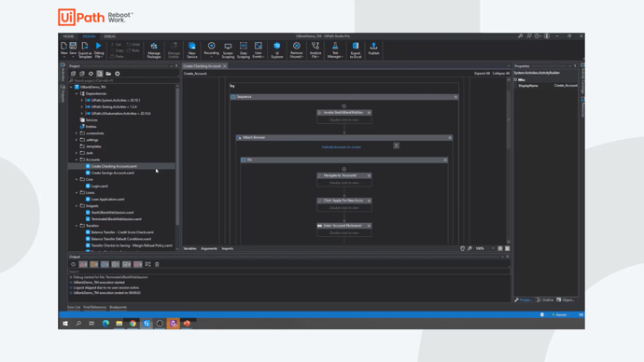The height and width of the screenshot is (362, 644).
Task: Open Project settings gear icon
Action: tap(118, 74)
